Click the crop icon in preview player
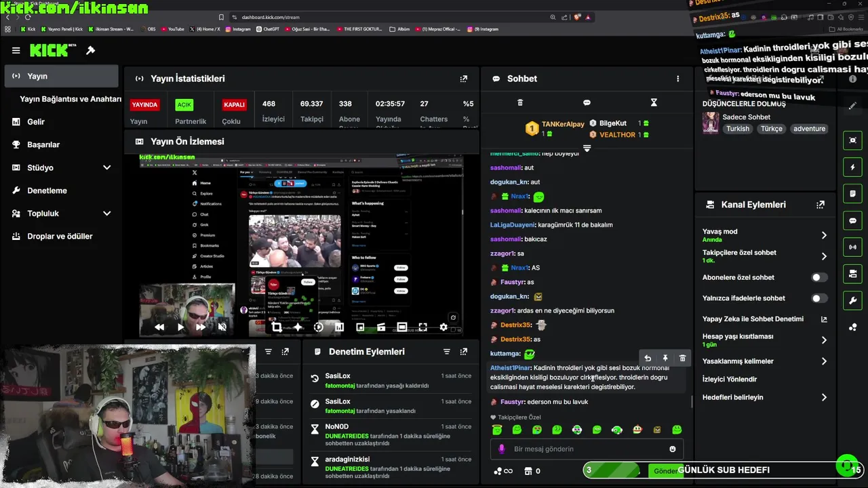 coord(277,327)
